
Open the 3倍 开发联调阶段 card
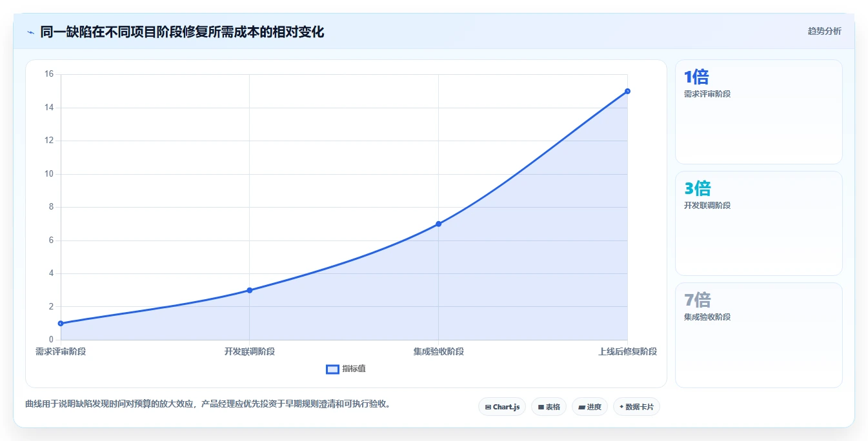[x=759, y=223]
